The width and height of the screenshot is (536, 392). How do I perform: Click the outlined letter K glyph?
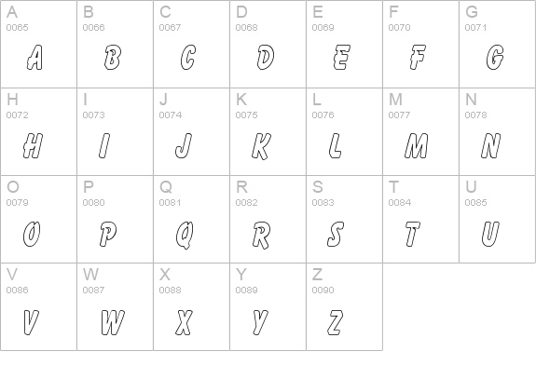click(262, 146)
